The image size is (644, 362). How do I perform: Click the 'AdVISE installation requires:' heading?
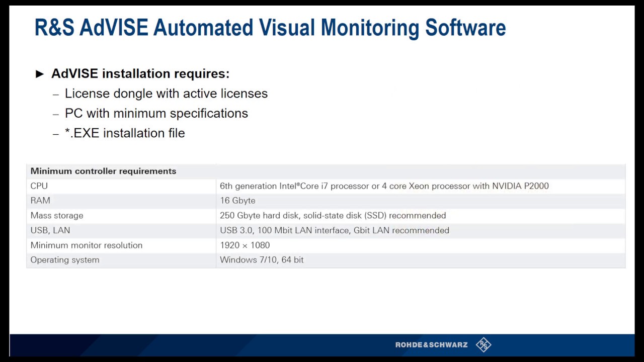pyautogui.click(x=140, y=73)
